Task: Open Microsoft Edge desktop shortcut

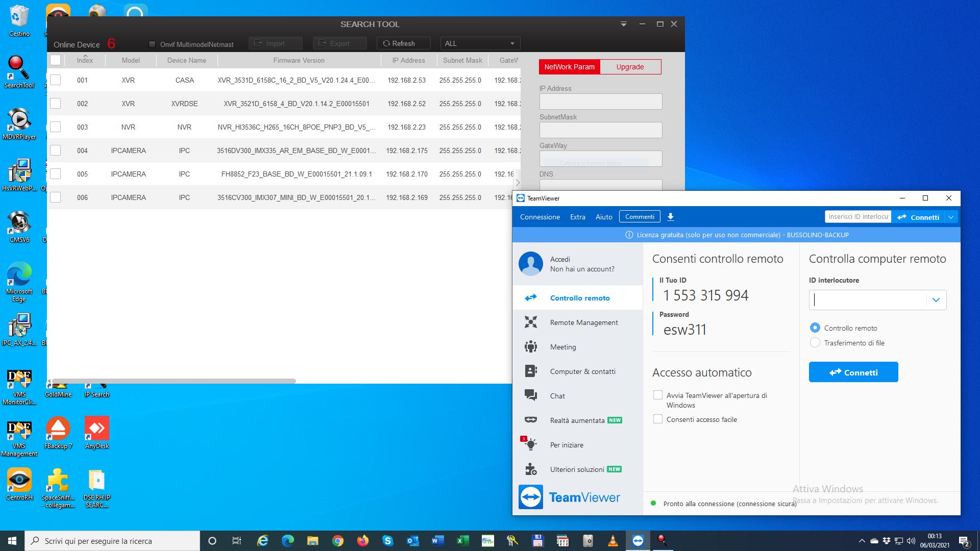Action: (x=19, y=282)
